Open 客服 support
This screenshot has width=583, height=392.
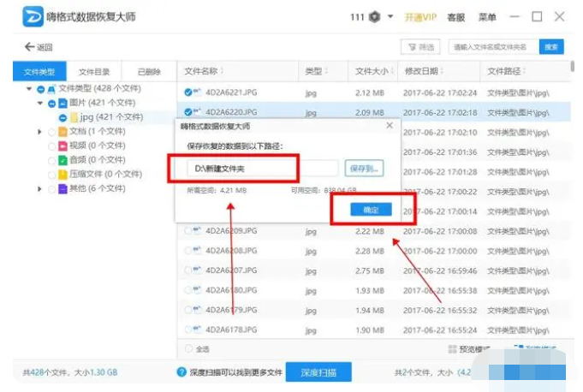(x=455, y=17)
